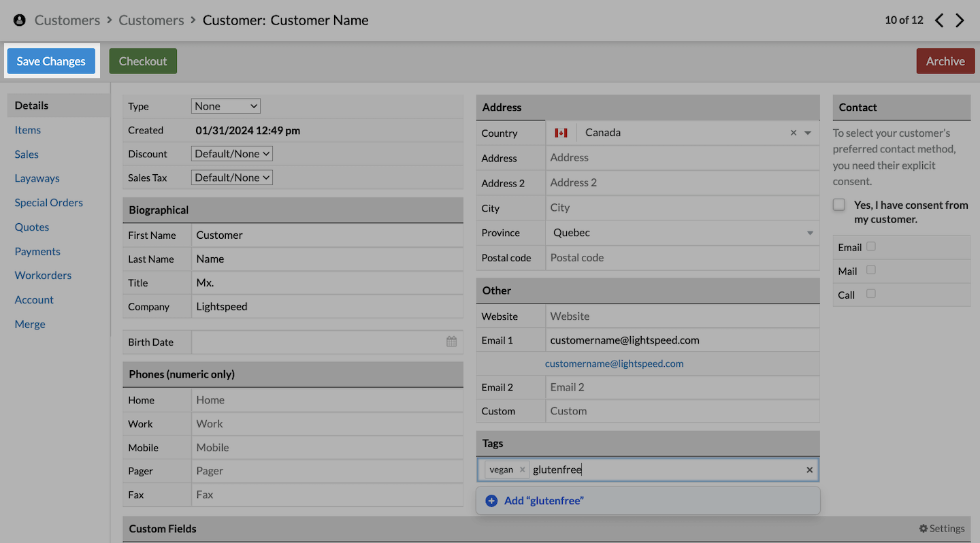Click the customer profile icon in breadcrumb
This screenshot has height=543, width=980.
pyautogui.click(x=20, y=20)
